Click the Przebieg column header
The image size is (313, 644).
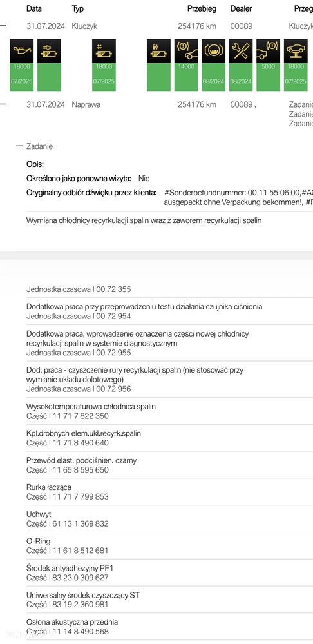point(202,8)
